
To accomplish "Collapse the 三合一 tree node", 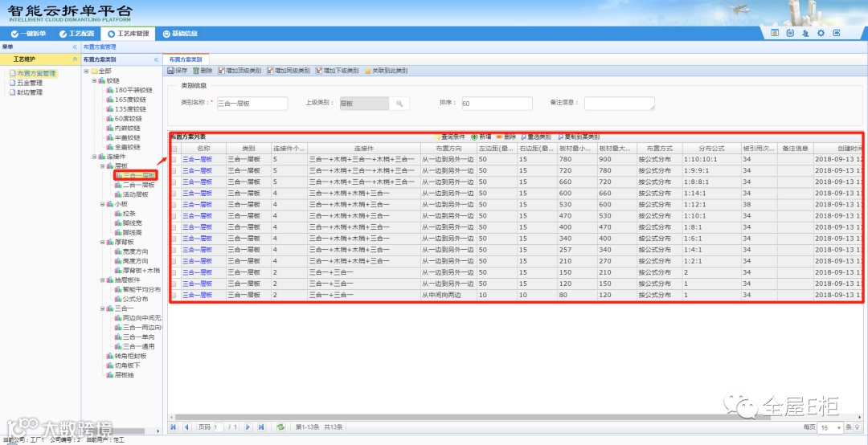I will coord(102,308).
